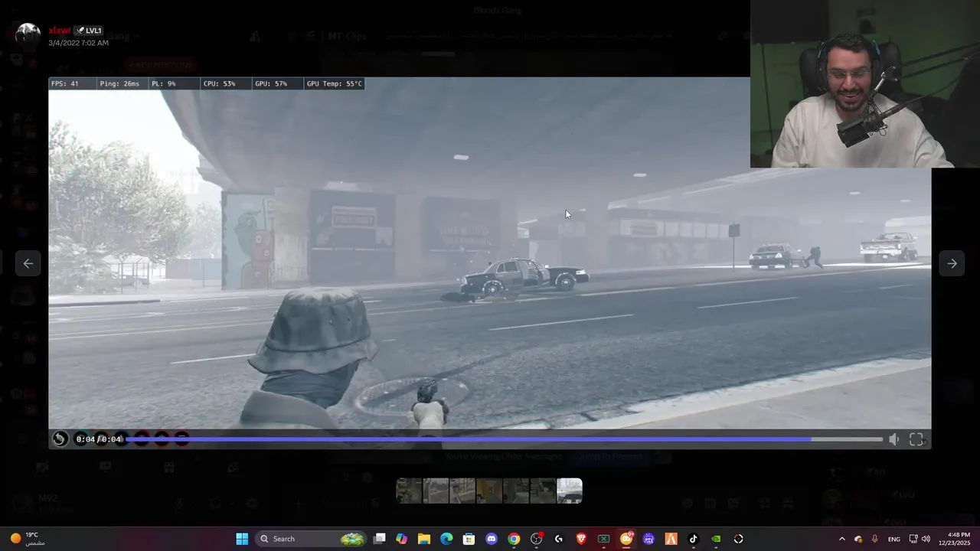Select the highlighted last thumbnail in strip
The image size is (980, 551).
click(x=570, y=491)
